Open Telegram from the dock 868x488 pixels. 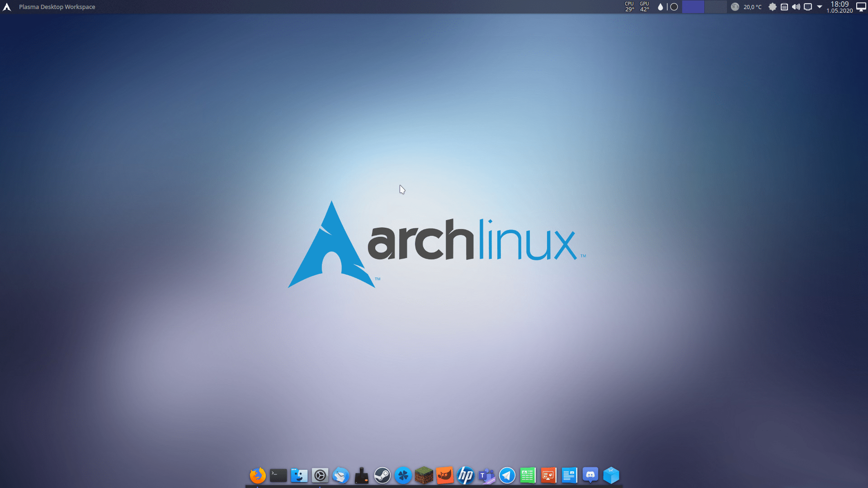(507, 475)
